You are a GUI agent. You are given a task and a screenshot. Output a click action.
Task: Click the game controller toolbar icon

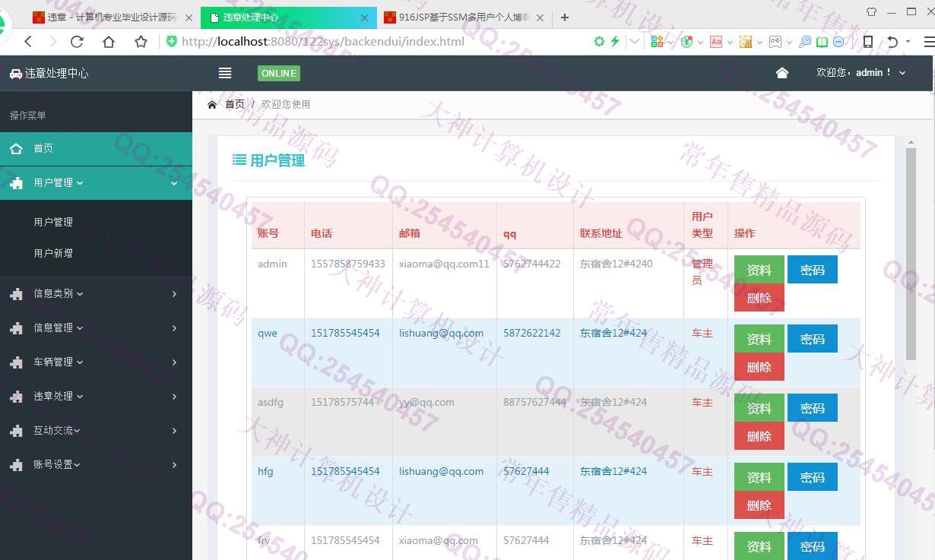[x=775, y=42]
